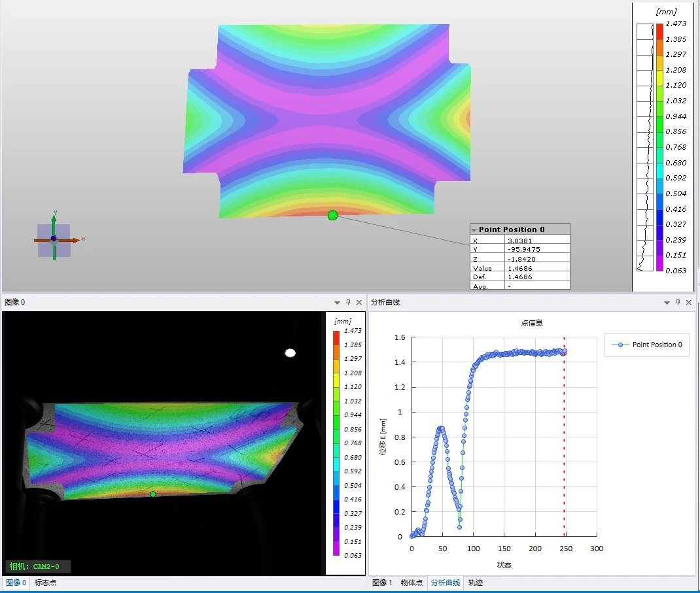Click the white marker dot in camera image
The height and width of the screenshot is (593, 700).
point(290,353)
